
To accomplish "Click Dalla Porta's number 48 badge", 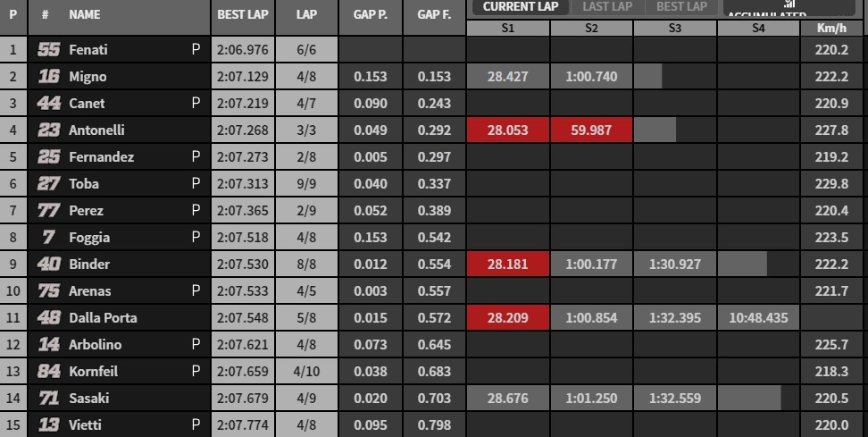I will [48, 318].
